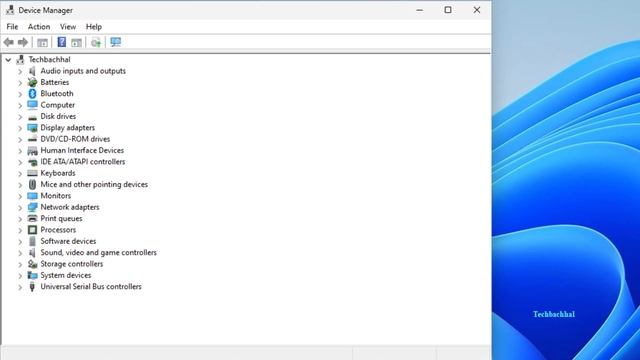Image resolution: width=640 pixels, height=360 pixels.
Task: Expand the Network adapters chevron
Action: tap(20, 208)
